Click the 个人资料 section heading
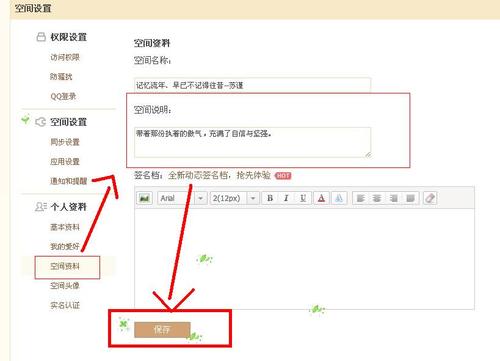This screenshot has height=361, width=500. click(x=69, y=207)
